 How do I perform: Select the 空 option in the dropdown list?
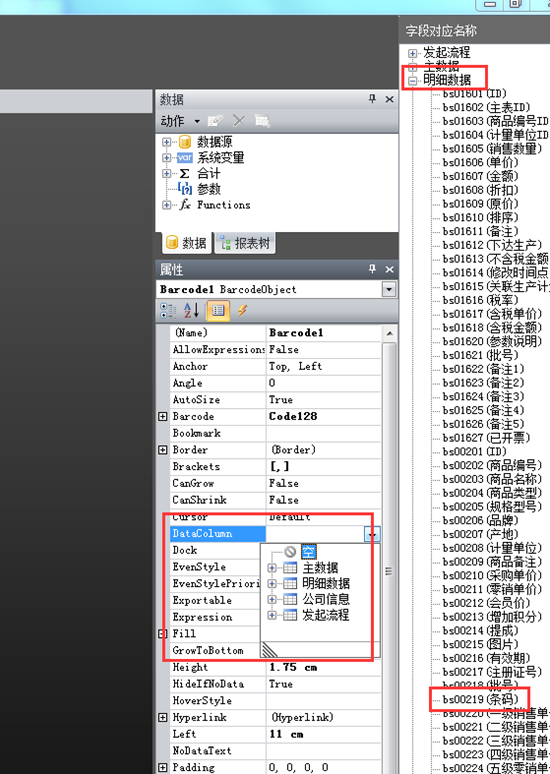point(309,551)
